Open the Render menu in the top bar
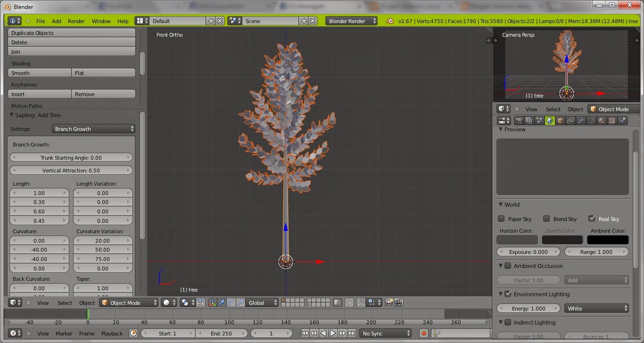The image size is (644, 343). click(x=76, y=21)
